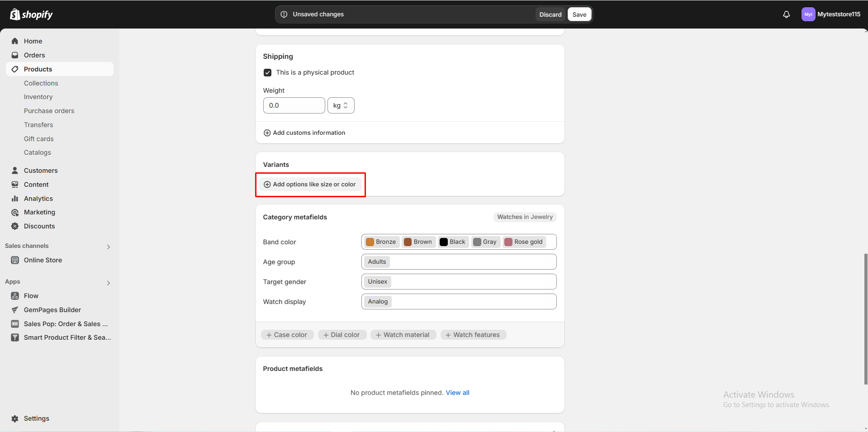Add the Case color metafield
The width and height of the screenshot is (868, 432).
(x=287, y=335)
